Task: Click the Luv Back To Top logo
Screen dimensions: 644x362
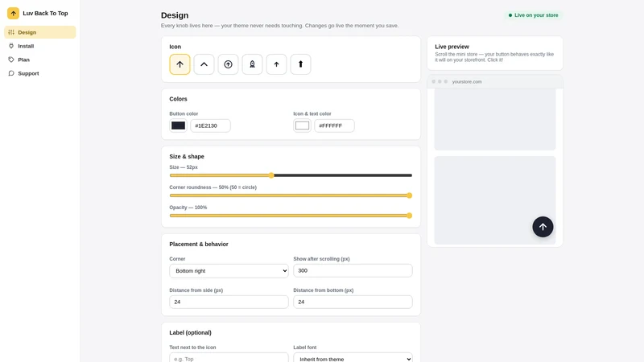Action: click(13, 13)
